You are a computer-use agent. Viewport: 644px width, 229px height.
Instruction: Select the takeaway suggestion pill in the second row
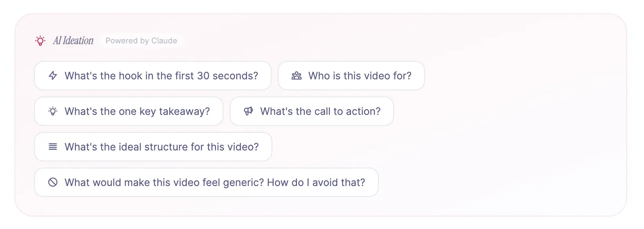129,111
